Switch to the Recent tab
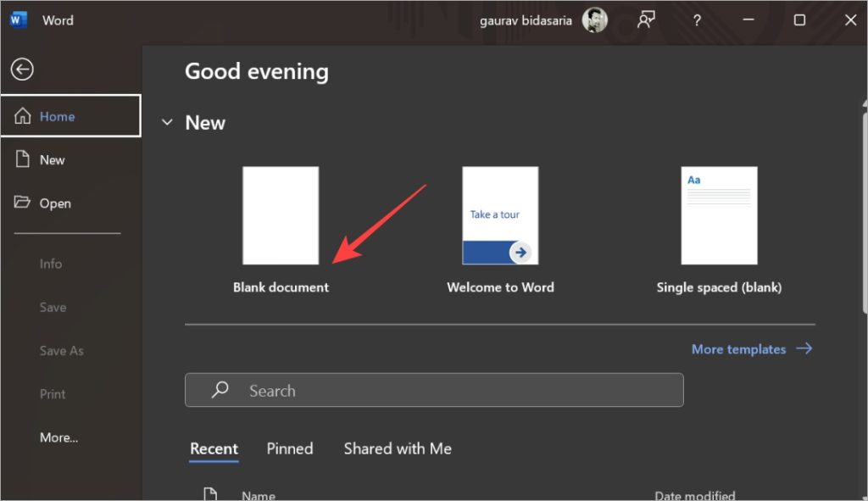868x501 pixels. coord(214,448)
